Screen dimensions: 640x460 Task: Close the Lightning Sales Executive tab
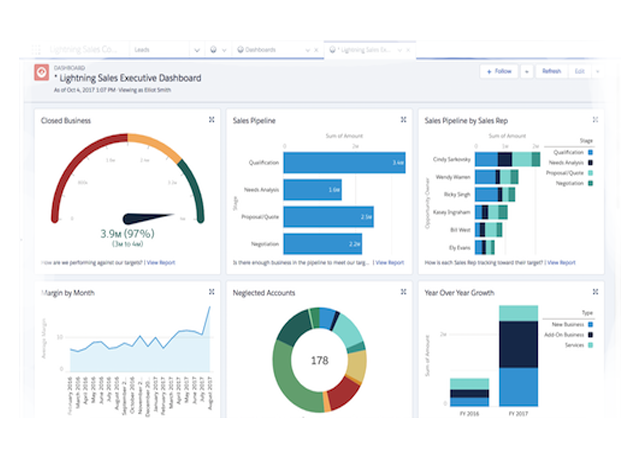[408, 50]
